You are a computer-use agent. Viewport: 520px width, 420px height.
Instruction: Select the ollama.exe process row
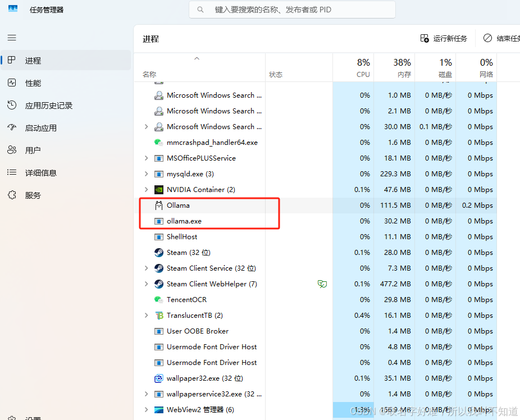point(316,221)
